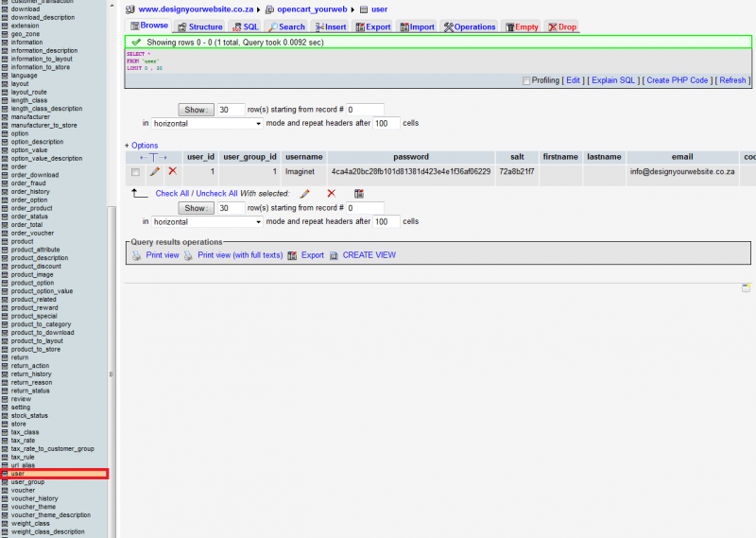Click Print view (with full texts) link
Image resolution: width=756 pixels, height=538 pixels.
point(240,255)
